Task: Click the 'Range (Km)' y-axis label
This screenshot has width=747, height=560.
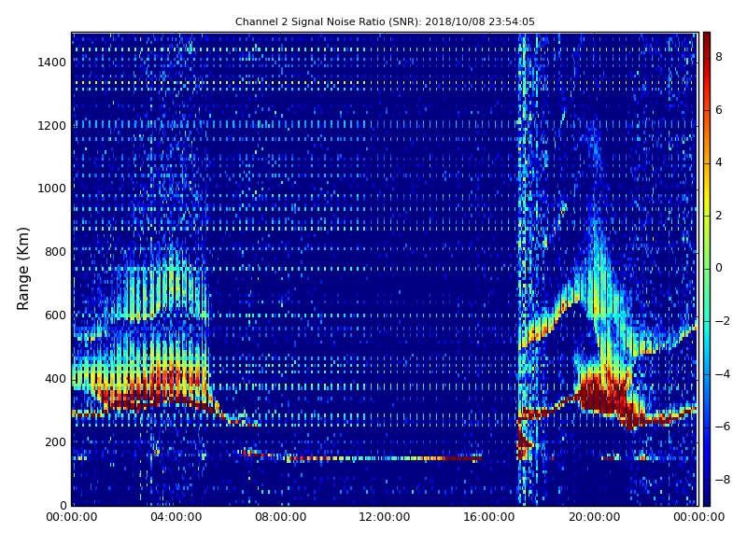Action: click(x=22, y=269)
